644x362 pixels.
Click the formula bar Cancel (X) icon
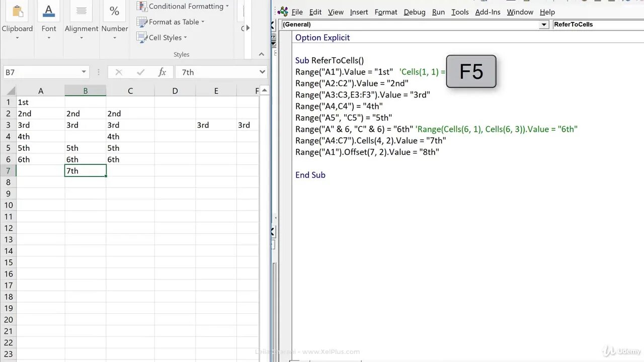click(119, 72)
